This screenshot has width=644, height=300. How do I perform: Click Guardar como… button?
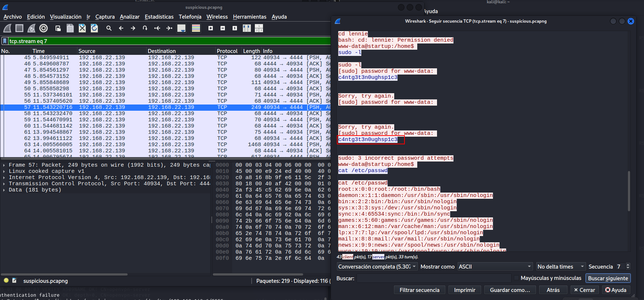coord(510,290)
